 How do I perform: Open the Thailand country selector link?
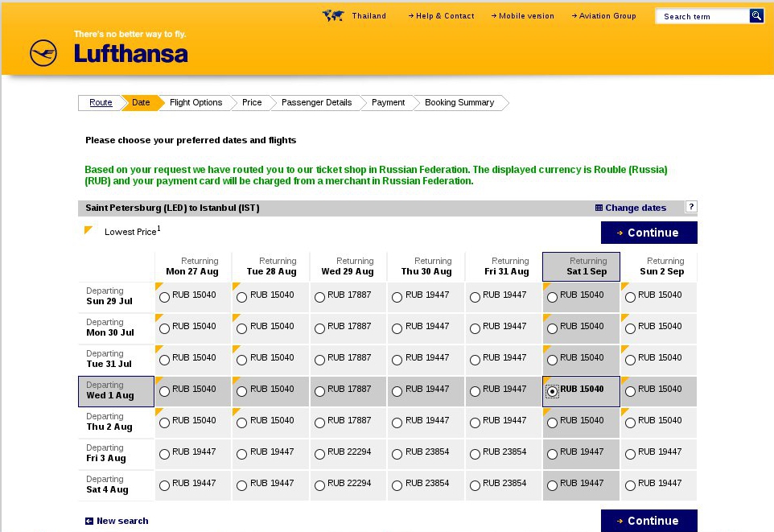click(368, 16)
